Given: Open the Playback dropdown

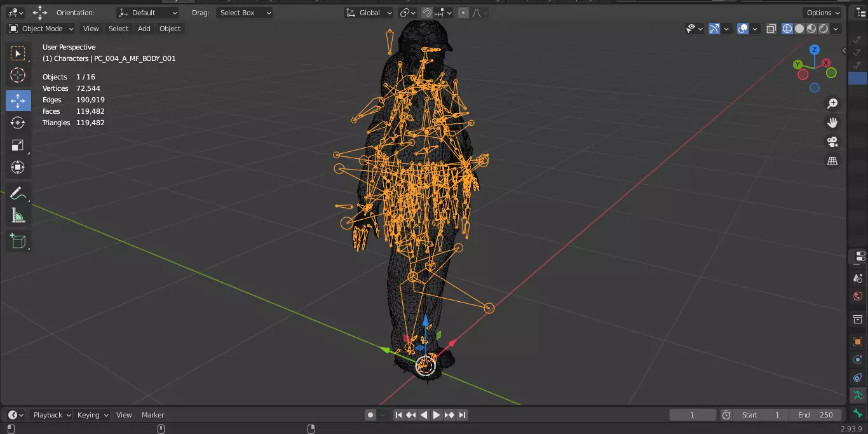Looking at the screenshot, I should pyautogui.click(x=52, y=415).
